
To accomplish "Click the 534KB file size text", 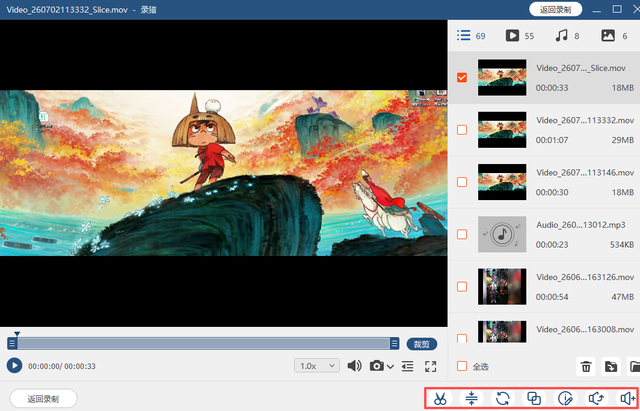I will click(x=621, y=244).
